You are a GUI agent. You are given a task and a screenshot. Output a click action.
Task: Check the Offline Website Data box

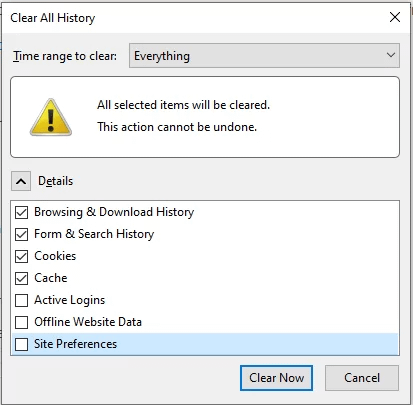click(22, 322)
